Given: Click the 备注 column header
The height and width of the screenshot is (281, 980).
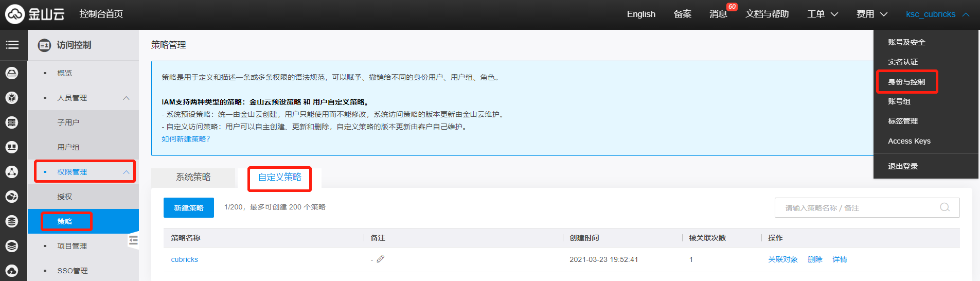Looking at the screenshot, I should pyautogui.click(x=378, y=238).
